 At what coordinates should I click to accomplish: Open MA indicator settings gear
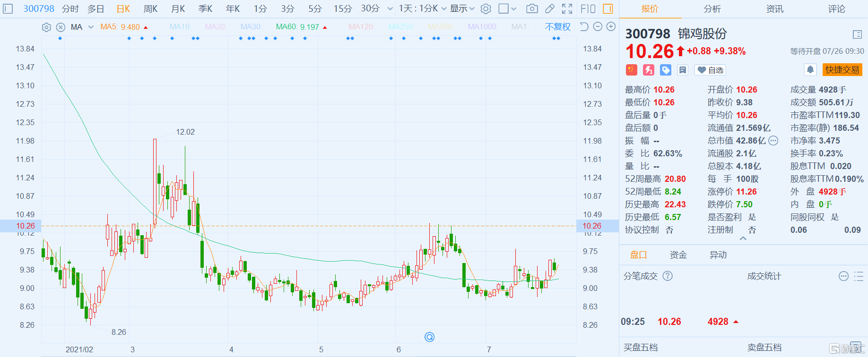click(x=46, y=27)
